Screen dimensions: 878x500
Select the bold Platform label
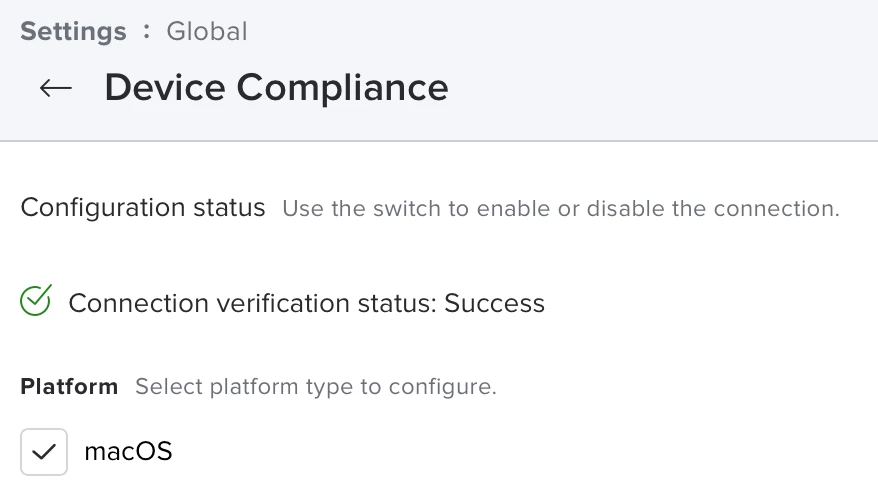(x=69, y=386)
